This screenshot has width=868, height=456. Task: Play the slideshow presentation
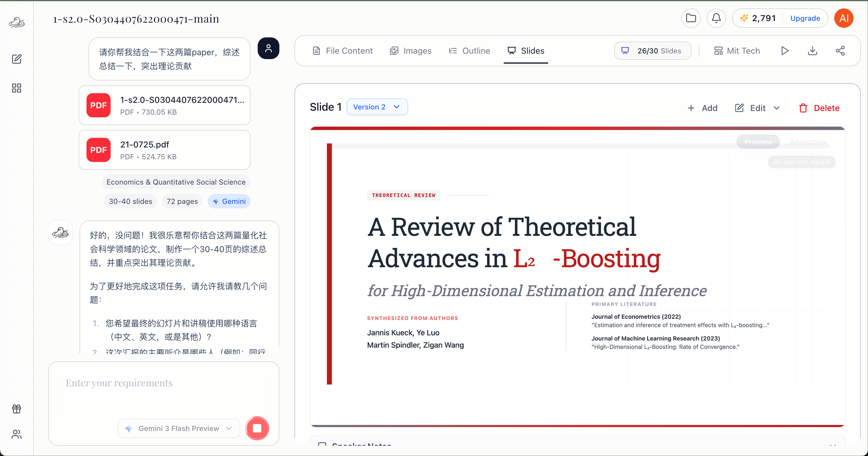tap(785, 51)
